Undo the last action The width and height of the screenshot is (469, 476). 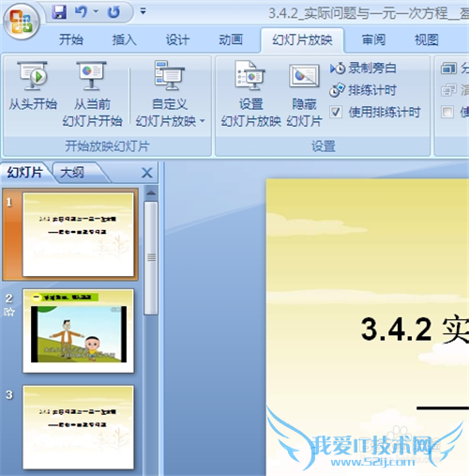tap(81, 12)
